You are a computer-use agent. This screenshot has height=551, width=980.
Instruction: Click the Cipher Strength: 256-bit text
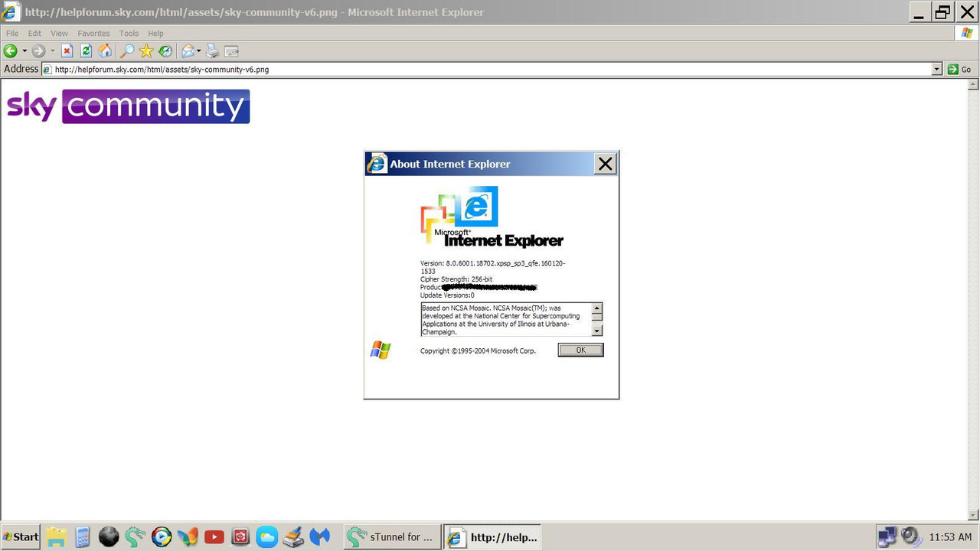tap(456, 279)
